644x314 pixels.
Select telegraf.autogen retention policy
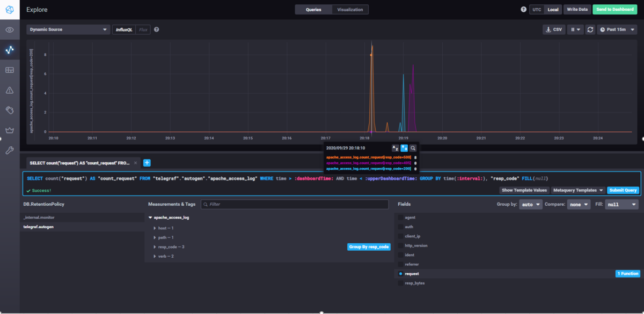point(38,227)
